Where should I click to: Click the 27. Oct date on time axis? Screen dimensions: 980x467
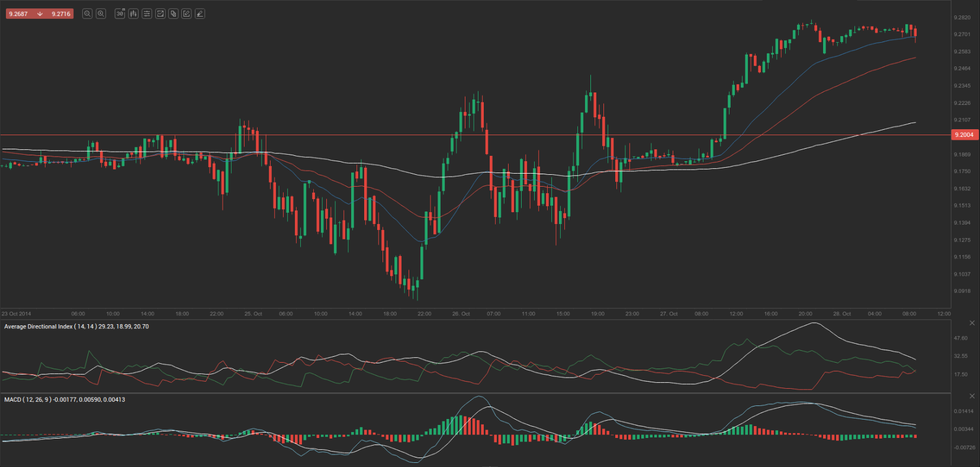(669, 314)
